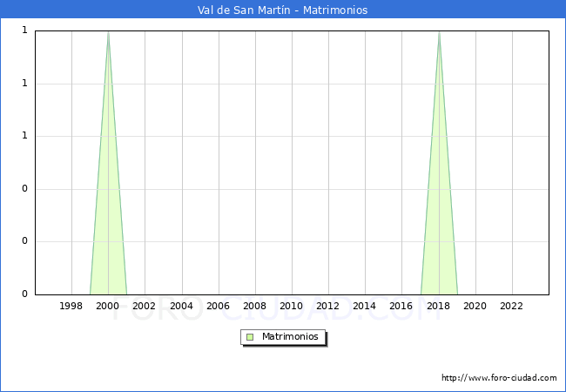Select the 2020 x-axis label
Screen dimensions: 566x392
tap(475, 306)
